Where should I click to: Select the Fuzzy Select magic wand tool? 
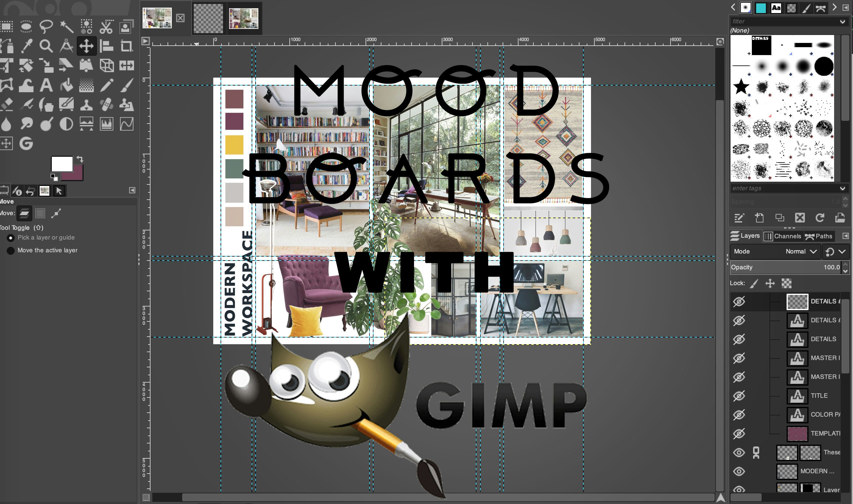coord(66,26)
